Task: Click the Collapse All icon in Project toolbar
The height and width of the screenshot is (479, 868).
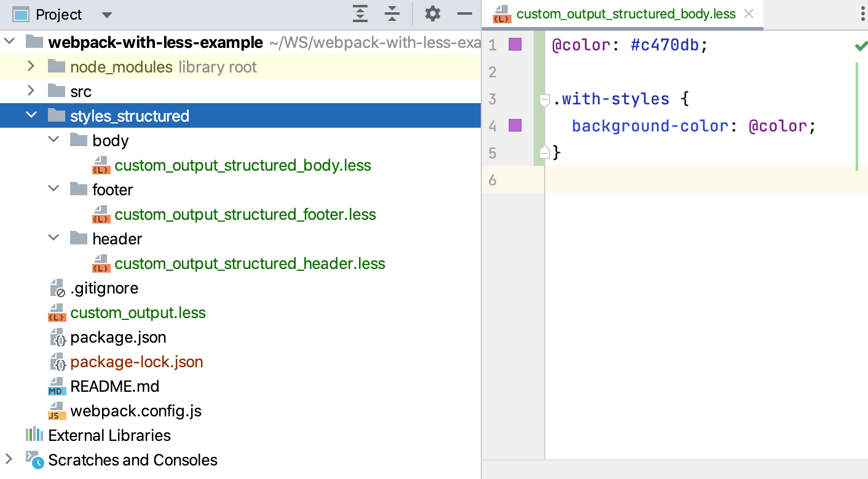Action: click(392, 14)
